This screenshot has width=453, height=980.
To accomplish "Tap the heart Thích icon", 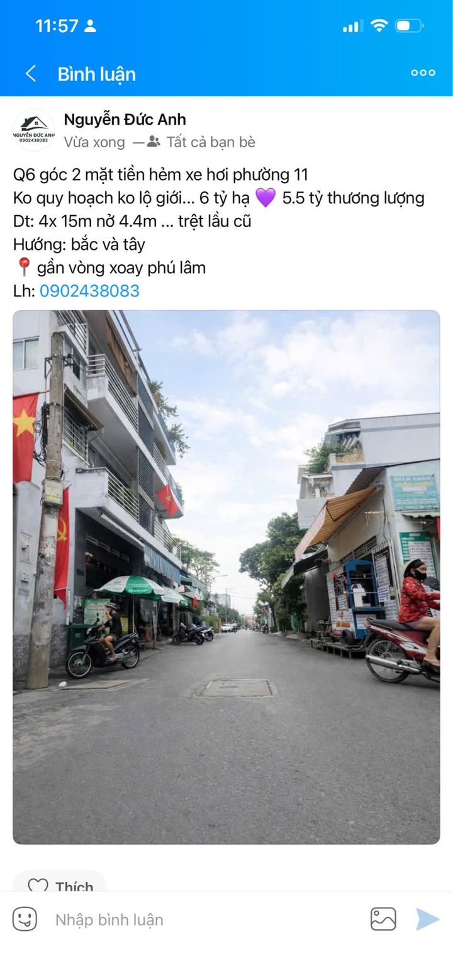I will [38, 886].
